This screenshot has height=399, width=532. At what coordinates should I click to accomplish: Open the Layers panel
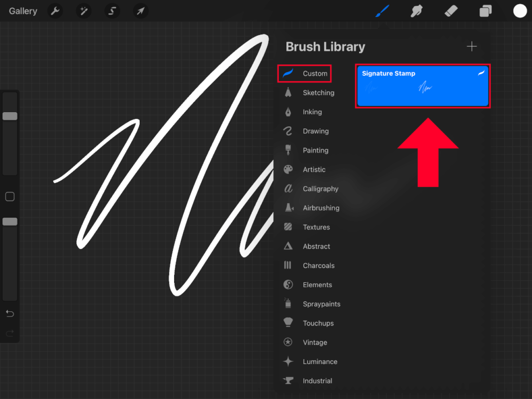pyautogui.click(x=485, y=10)
